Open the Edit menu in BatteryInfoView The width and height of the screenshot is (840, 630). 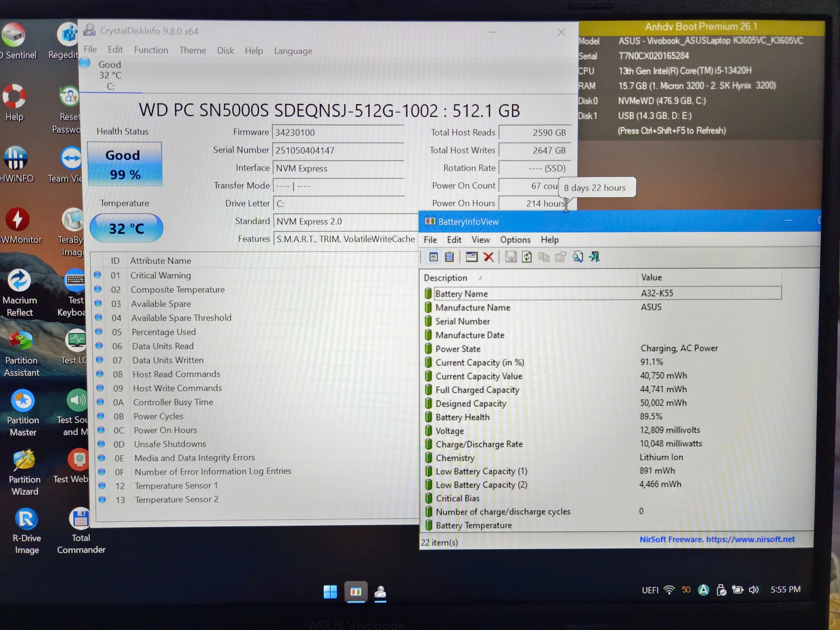(x=454, y=240)
